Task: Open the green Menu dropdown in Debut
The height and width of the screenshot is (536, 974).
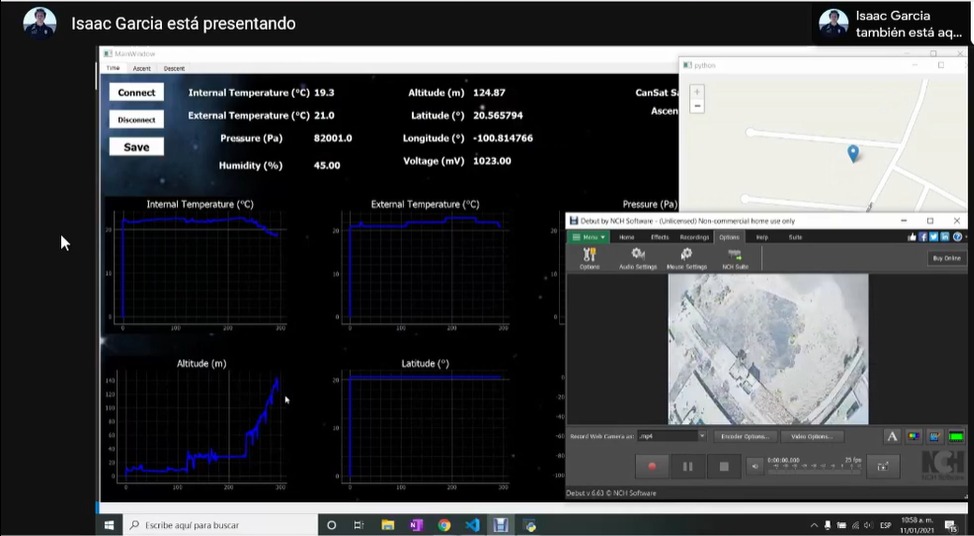Action: pyautogui.click(x=589, y=237)
